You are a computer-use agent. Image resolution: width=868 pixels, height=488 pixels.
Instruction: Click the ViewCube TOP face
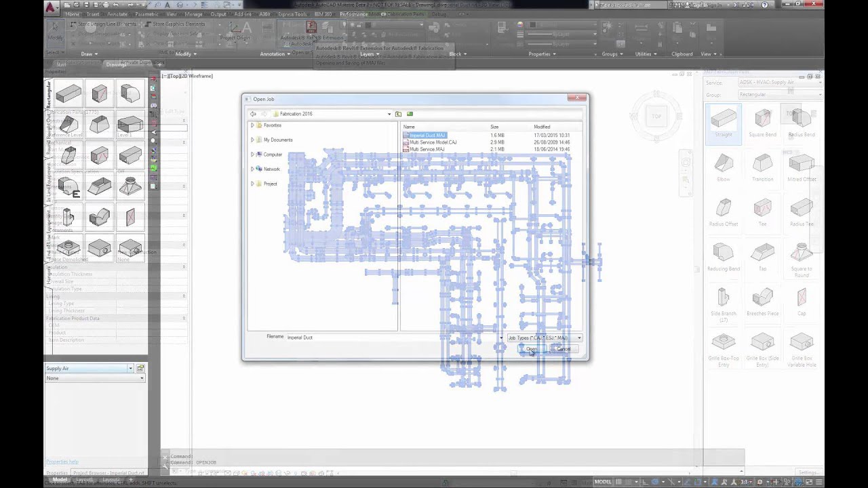[x=656, y=117]
